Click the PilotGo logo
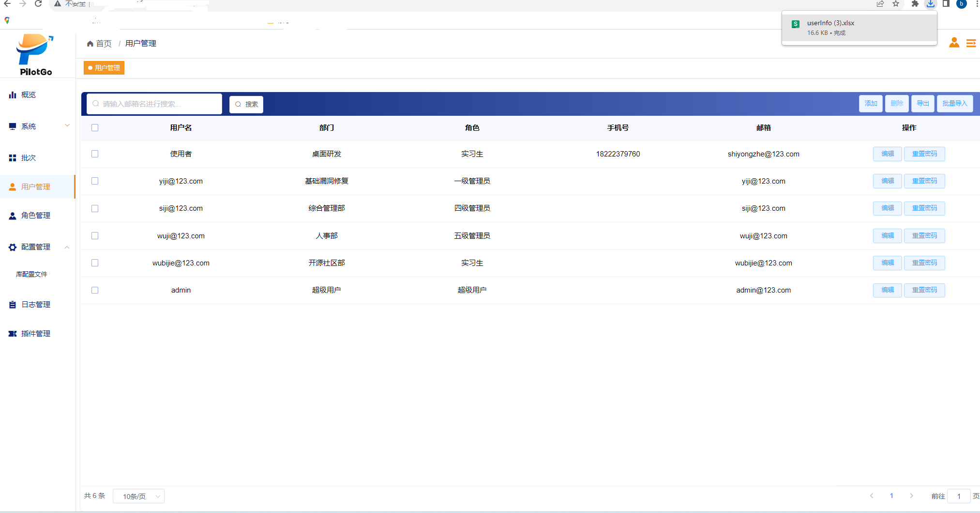The height and width of the screenshot is (513, 980). pos(35,55)
